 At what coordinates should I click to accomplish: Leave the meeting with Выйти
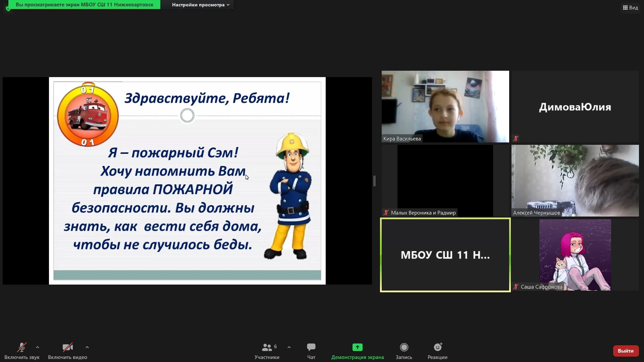626,351
